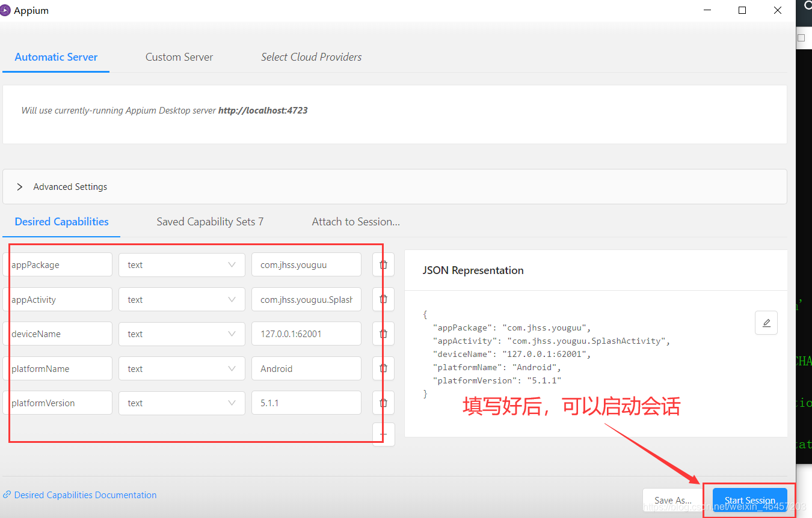Open type dropdown for platformVersion row
Image resolution: width=812 pixels, height=518 pixels.
click(x=182, y=403)
